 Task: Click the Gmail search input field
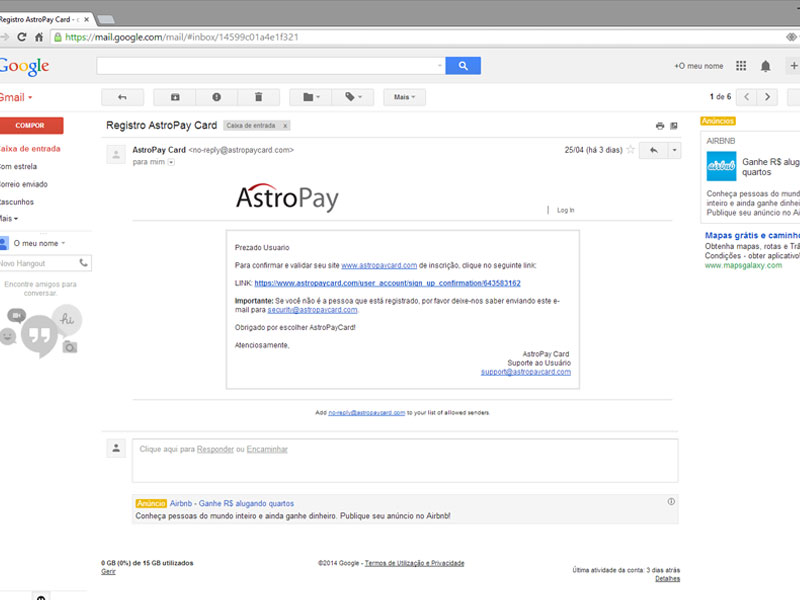270,64
